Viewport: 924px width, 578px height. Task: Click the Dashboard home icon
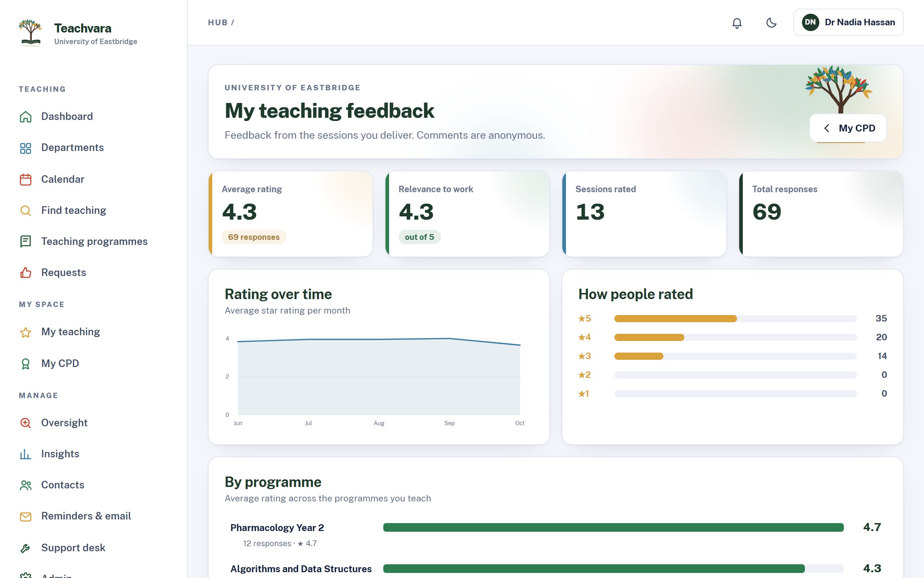pos(26,117)
